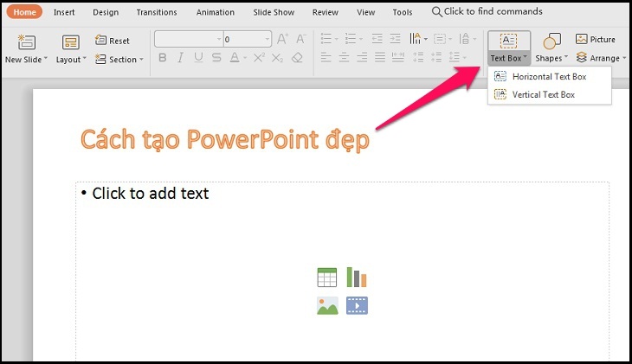This screenshot has width=632, height=364.
Task: Expand the Layout dropdown arrow
Action: [x=84, y=59]
